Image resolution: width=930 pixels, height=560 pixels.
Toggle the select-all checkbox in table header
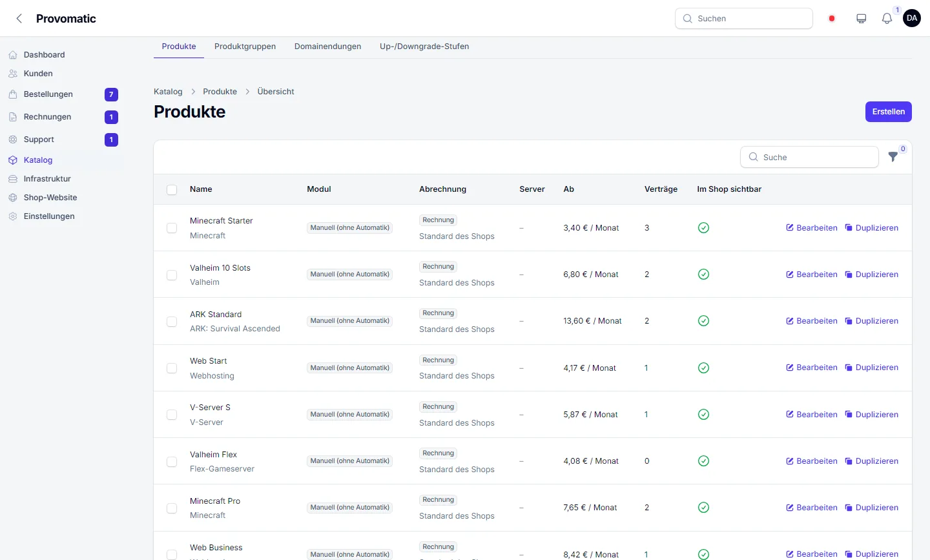click(172, 190)
